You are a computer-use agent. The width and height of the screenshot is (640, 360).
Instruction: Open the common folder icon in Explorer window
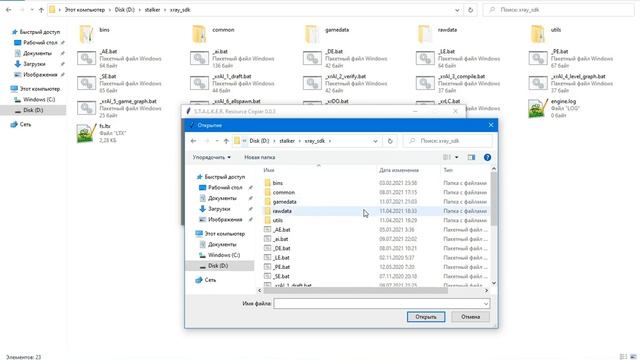click(x=199, y=34)
